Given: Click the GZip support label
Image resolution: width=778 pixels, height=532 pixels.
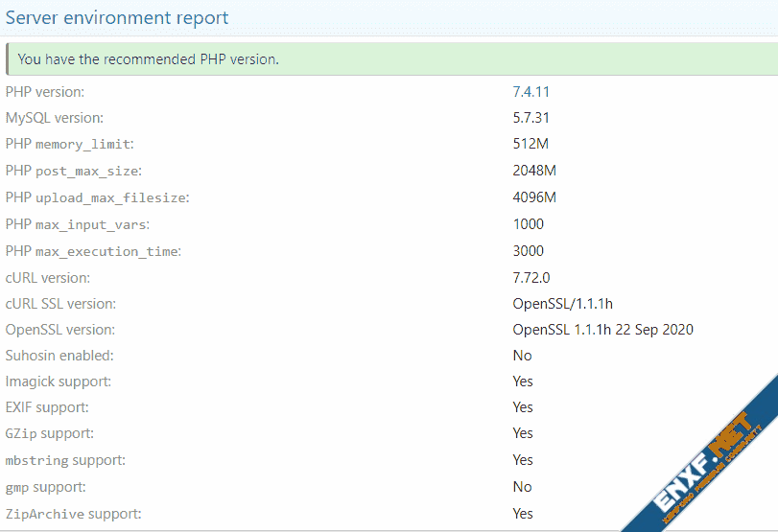Looking at the screenshot, I should 49,433.
